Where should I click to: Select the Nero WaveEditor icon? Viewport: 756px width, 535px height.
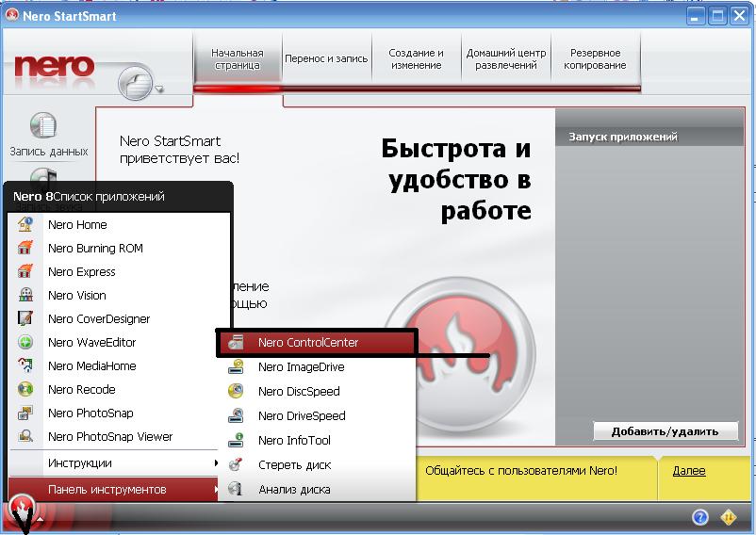[26, 343]
